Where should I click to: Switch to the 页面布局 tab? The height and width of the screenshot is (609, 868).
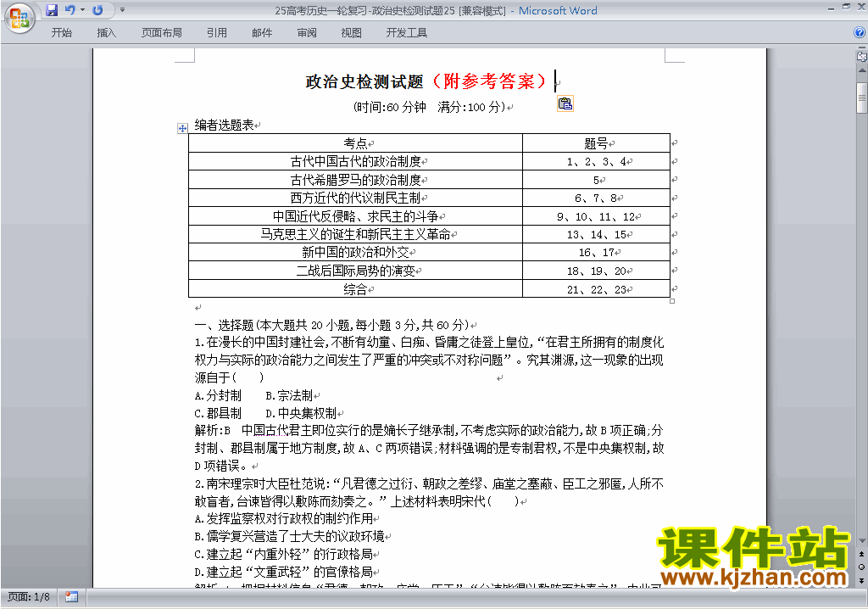(x=161, y=33)
